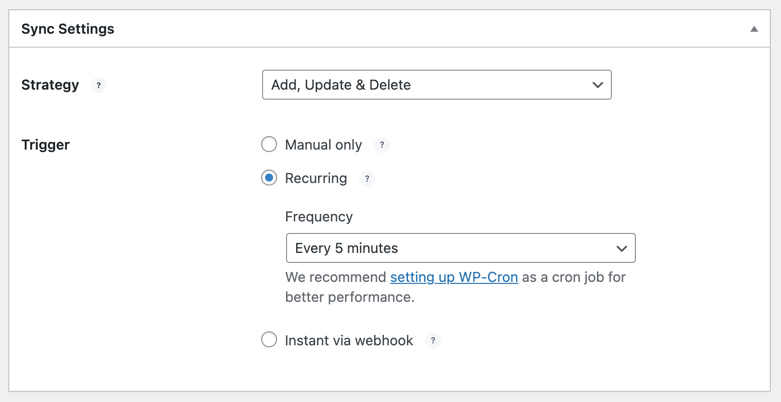Show help tooltip for Manual only

coord(382,145)
